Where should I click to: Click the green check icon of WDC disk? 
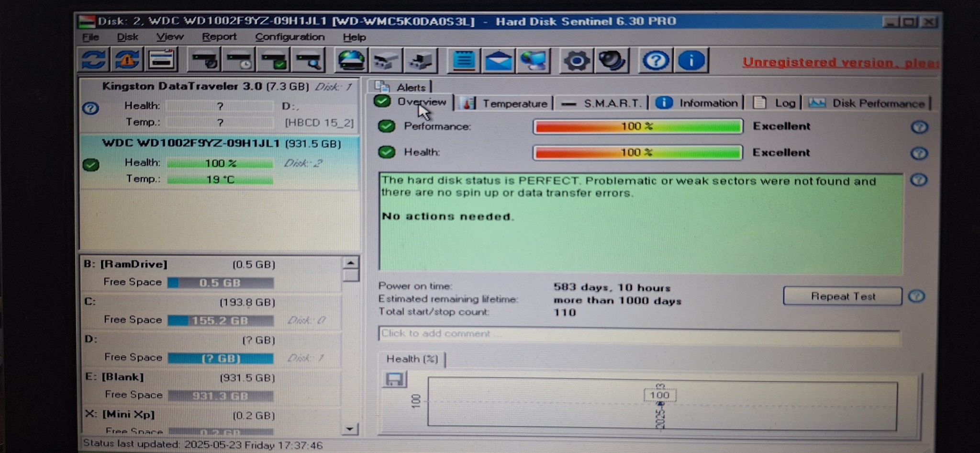point(91,165)
